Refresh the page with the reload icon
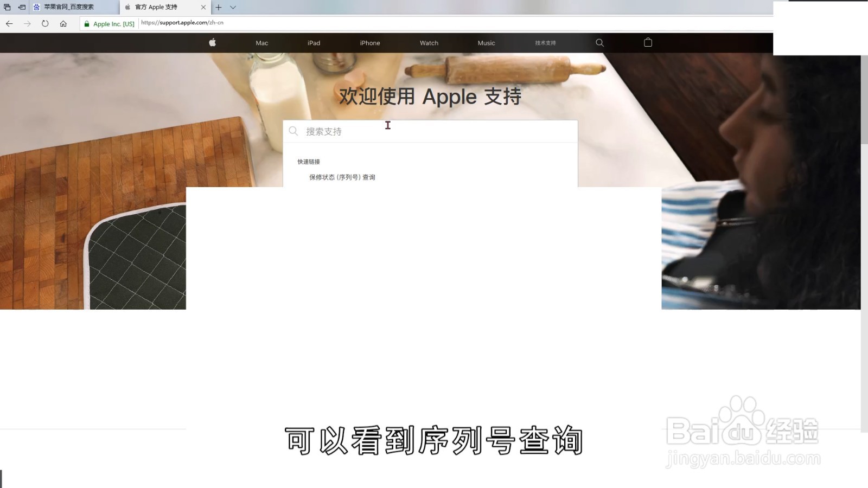 45,23
